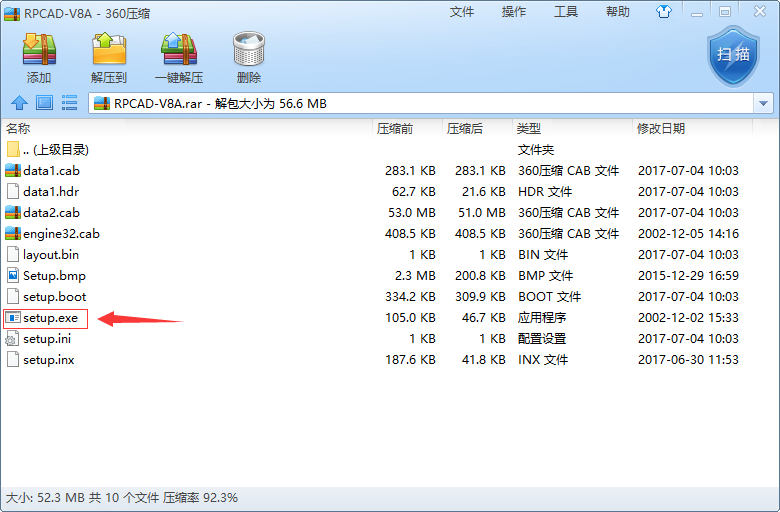Sort files by the Name (名称) column header
This screenshot has height=512, width=780.
(18, 129)
